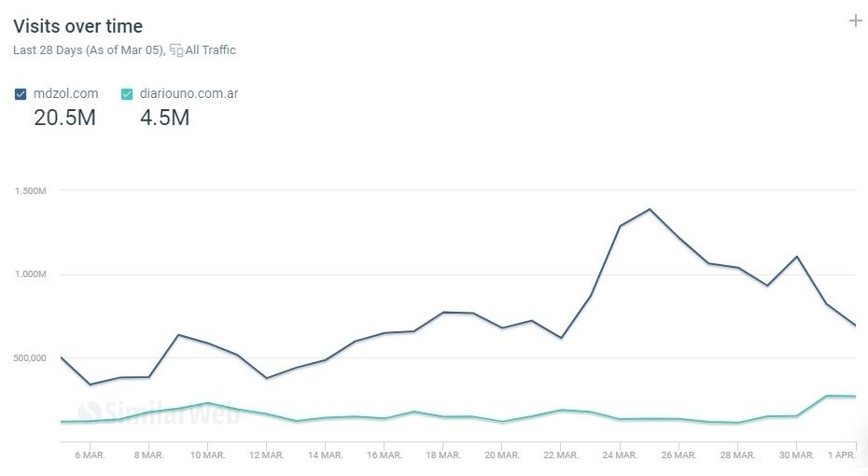Image resolution: width=868 pixels, height=476 pixels.
Task: Click the 6 MAR. x-axis label
Action: point(90,455)
